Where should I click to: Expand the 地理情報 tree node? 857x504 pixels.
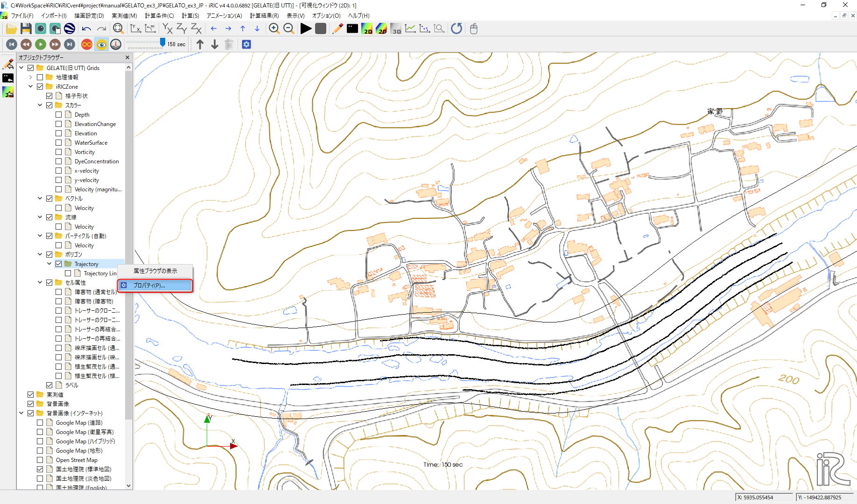[x=31, y=77]
